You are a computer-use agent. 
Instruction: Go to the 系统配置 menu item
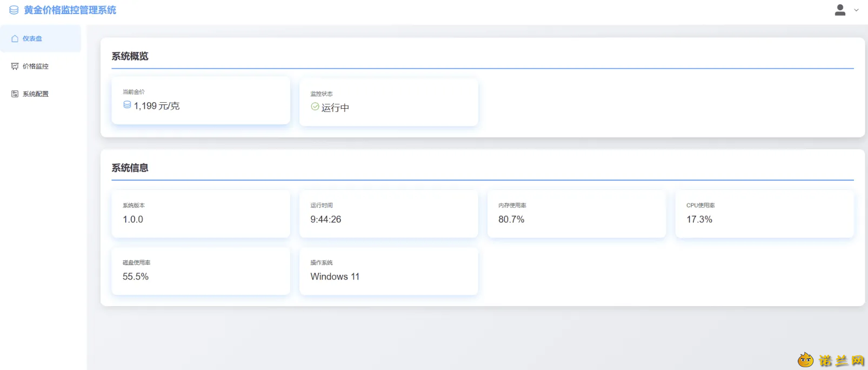41,94
